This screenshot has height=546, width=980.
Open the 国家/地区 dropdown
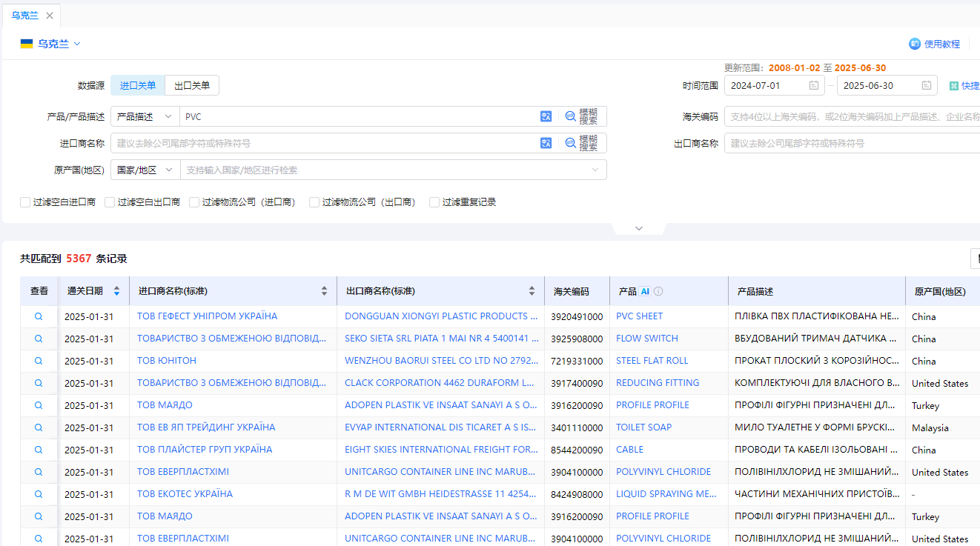pyautogui.click(x=143, y=170)
